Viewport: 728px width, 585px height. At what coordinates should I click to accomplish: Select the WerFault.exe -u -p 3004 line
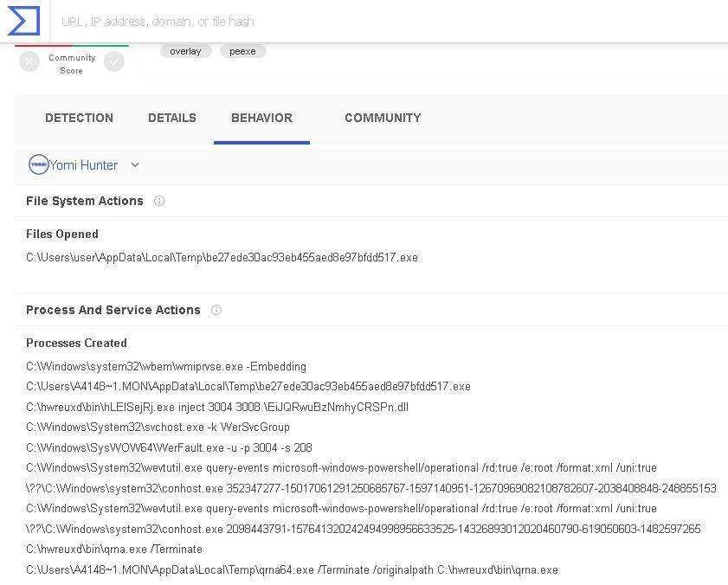tap(169, 447)
